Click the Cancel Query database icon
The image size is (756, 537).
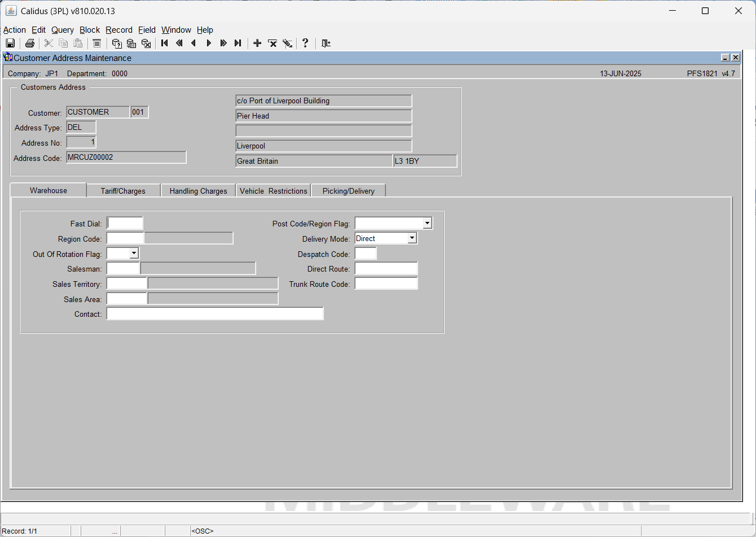pos(146,43)
